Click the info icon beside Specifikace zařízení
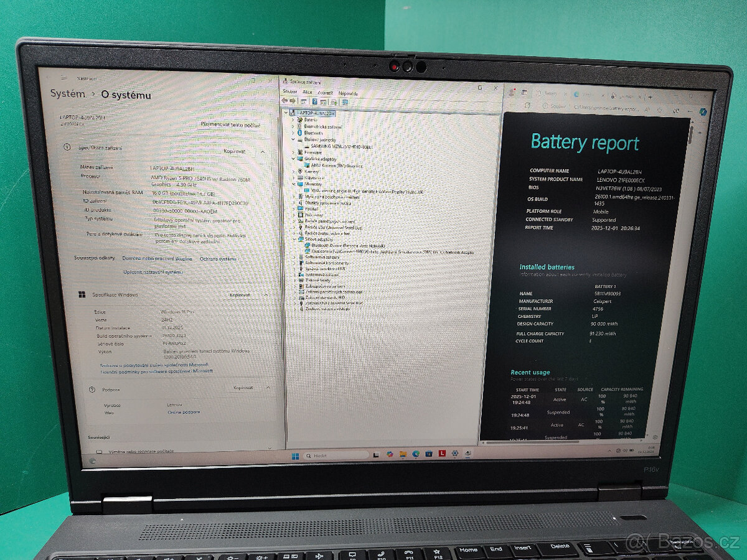The width and height of the screenshot is (747, 560). click(x=67, y=147)
